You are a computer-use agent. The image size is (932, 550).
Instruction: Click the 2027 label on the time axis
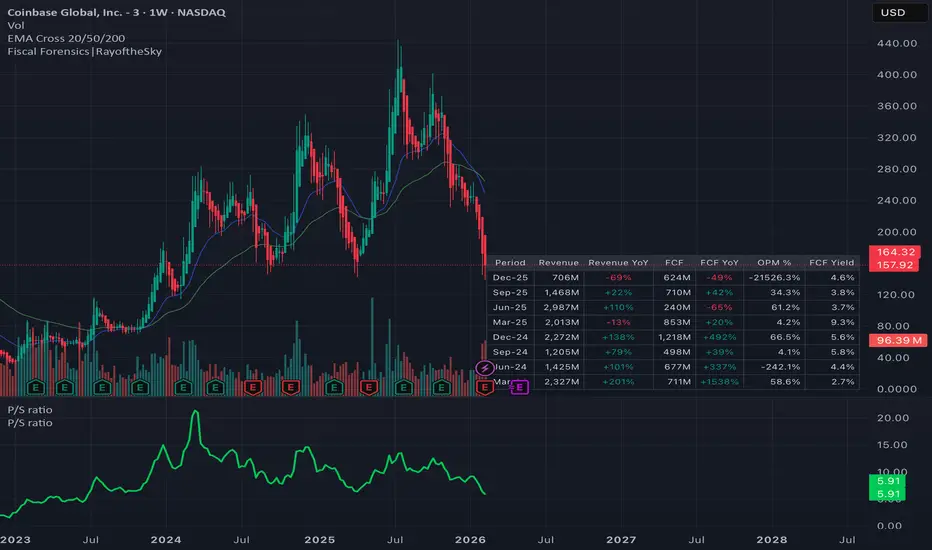(x=621, y=540)
